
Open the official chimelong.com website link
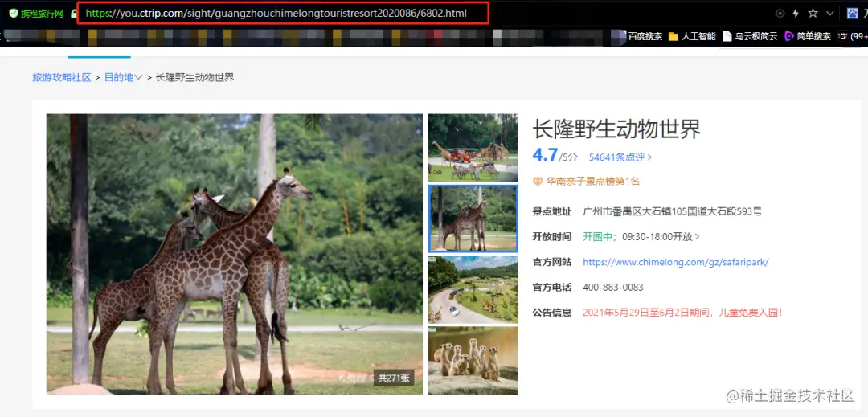click(675, 262)
